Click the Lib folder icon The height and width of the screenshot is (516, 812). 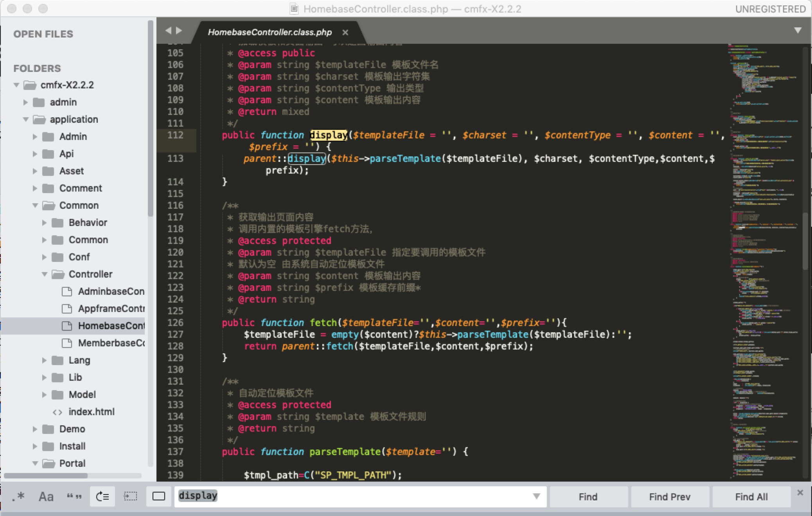pos(57,377)
